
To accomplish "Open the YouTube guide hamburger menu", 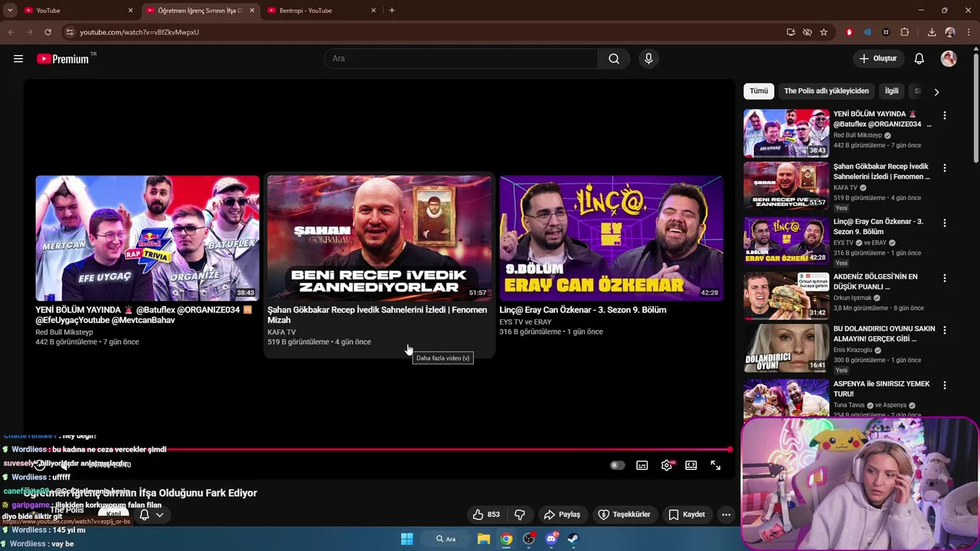I will (x=18, y=59).
